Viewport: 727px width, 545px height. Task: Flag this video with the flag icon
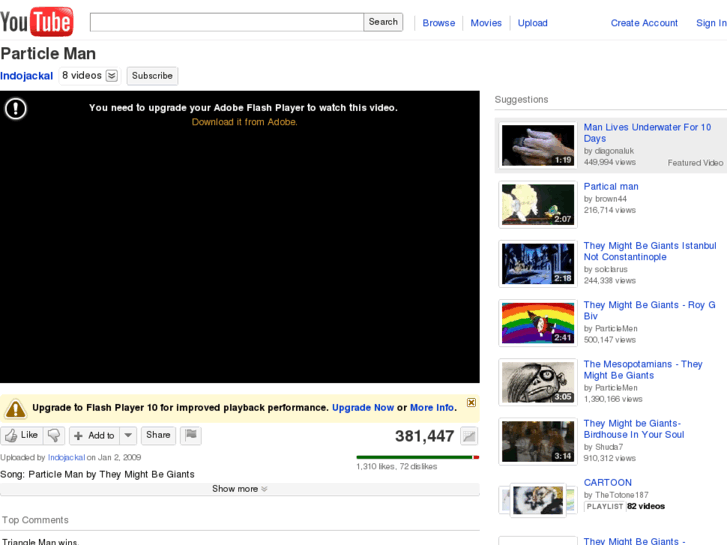click(x=190, y=436)
